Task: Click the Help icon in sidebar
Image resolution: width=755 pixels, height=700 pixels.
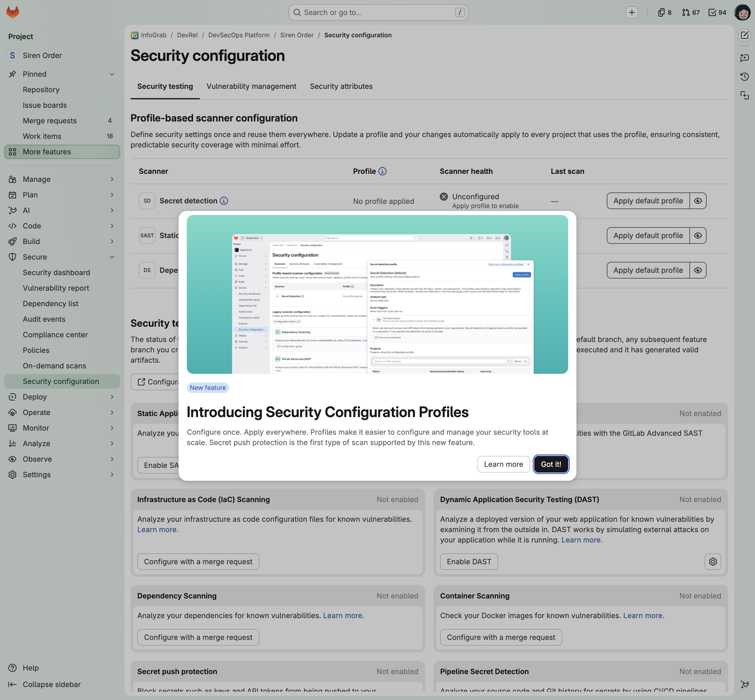Action: tap(12, 668)
